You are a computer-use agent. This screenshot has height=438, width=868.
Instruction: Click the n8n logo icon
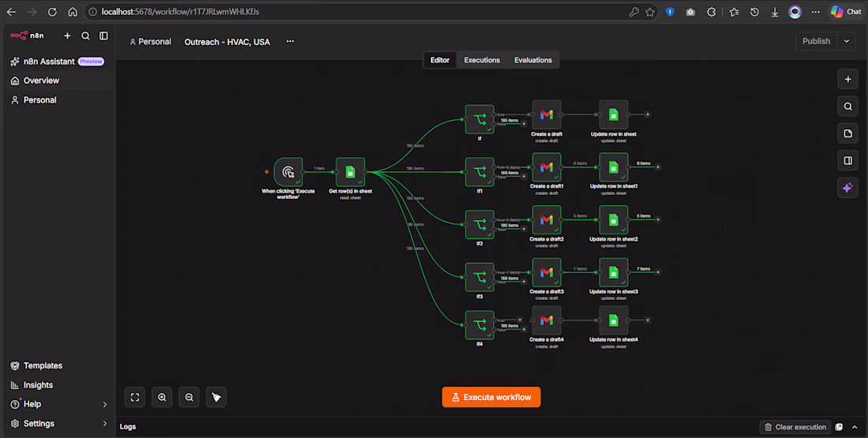[19, 36]
